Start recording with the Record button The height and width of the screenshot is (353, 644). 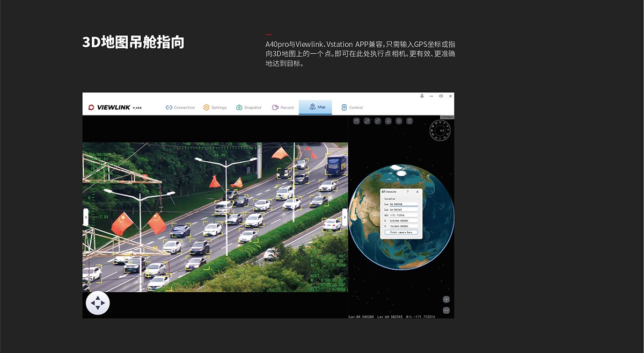(283, 107)
